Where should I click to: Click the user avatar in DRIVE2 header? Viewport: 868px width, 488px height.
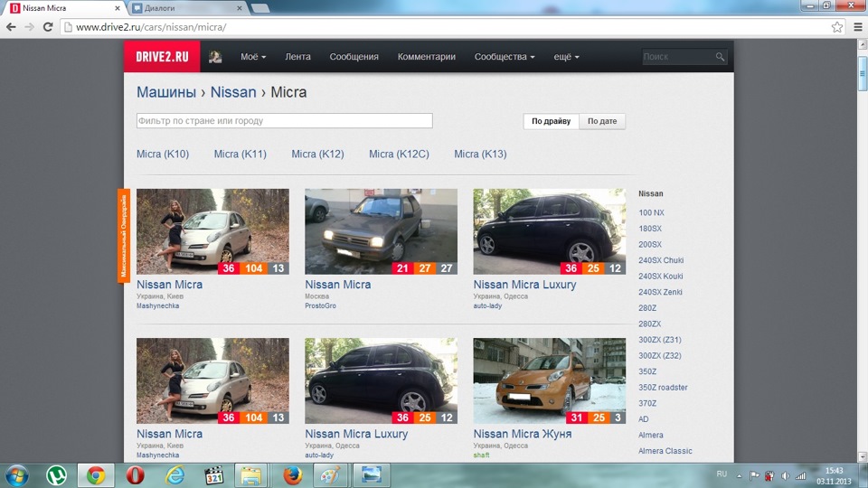click(215, 56)
